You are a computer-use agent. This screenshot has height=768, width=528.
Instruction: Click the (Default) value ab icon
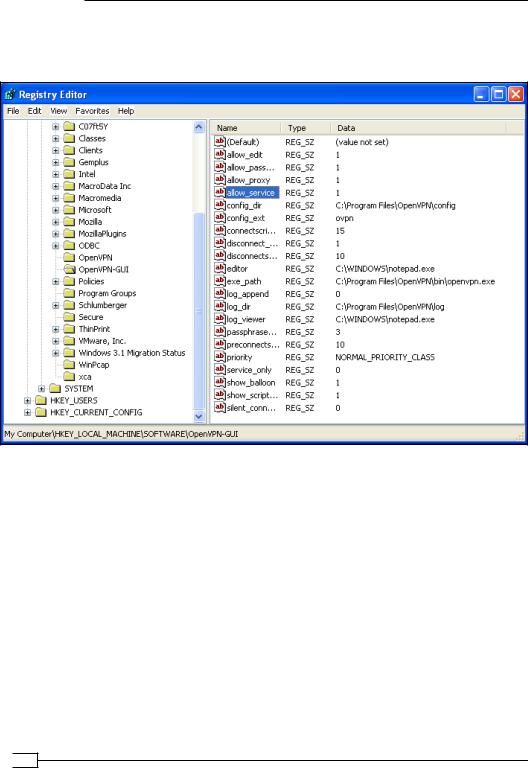pyautogui.click(x=219, y=142)
